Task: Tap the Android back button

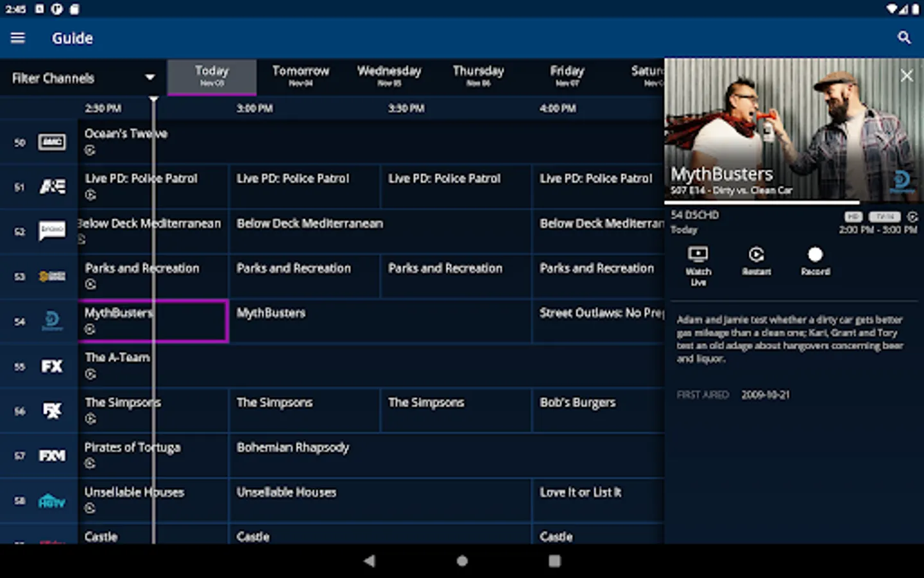Action: [x=369, y=561]
